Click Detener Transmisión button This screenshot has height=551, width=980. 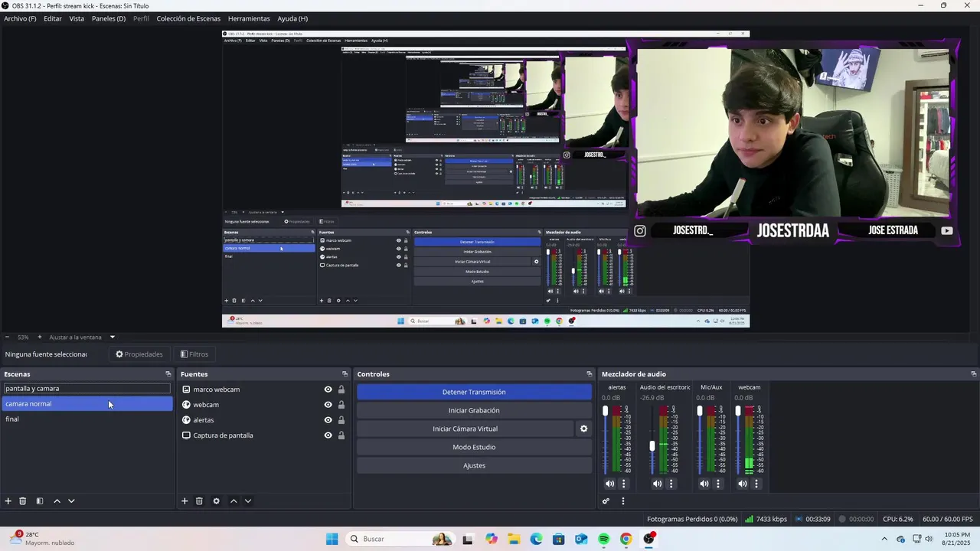(474, 392)
